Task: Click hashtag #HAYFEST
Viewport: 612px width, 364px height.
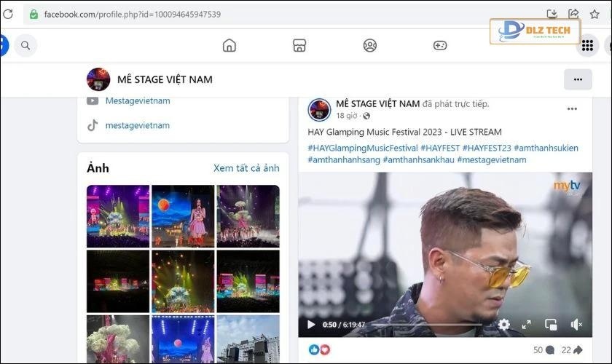Action: pyautogui.click(x=440, y=148)
